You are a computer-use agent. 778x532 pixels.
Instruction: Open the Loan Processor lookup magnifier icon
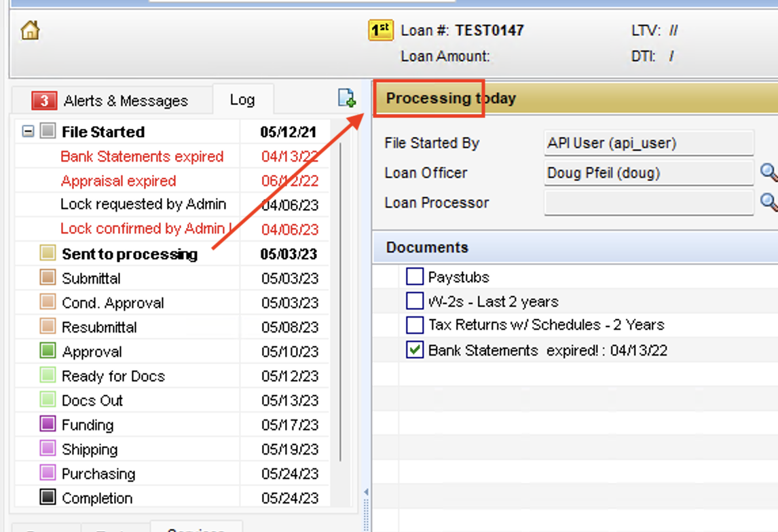[x=768, y=202]
